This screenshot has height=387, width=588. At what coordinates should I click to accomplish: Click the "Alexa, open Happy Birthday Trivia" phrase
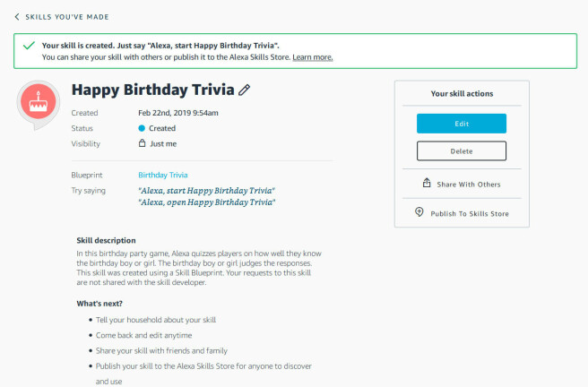pyautogui.click(x=207, y=202)
